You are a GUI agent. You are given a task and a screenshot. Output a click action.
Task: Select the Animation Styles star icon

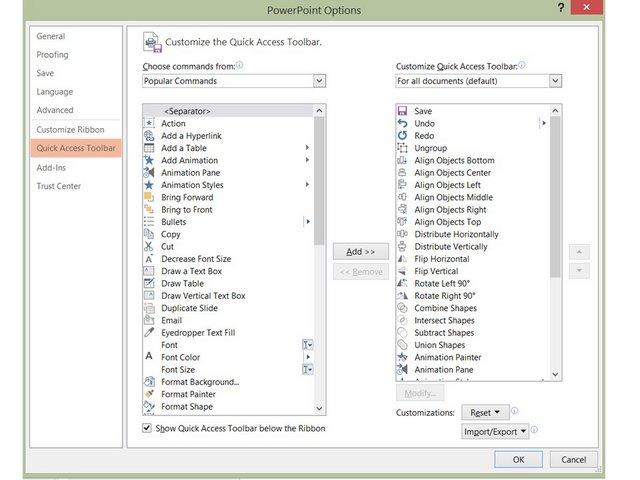149,185
